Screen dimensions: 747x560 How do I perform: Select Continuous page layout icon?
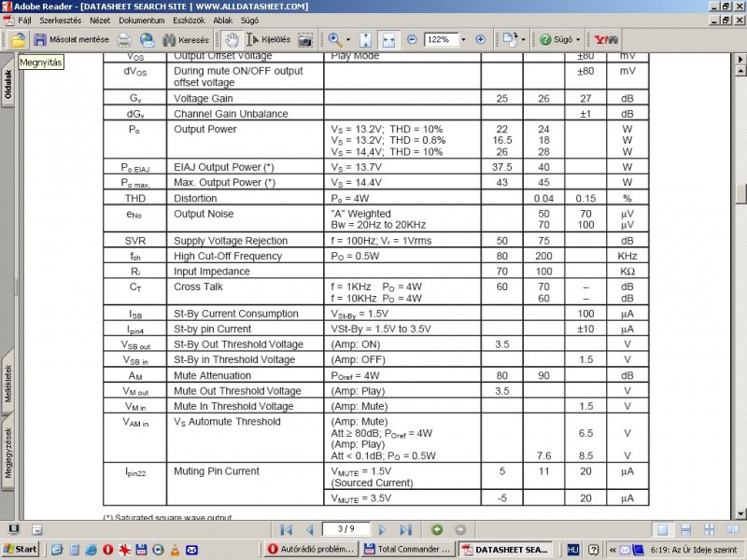686,529
